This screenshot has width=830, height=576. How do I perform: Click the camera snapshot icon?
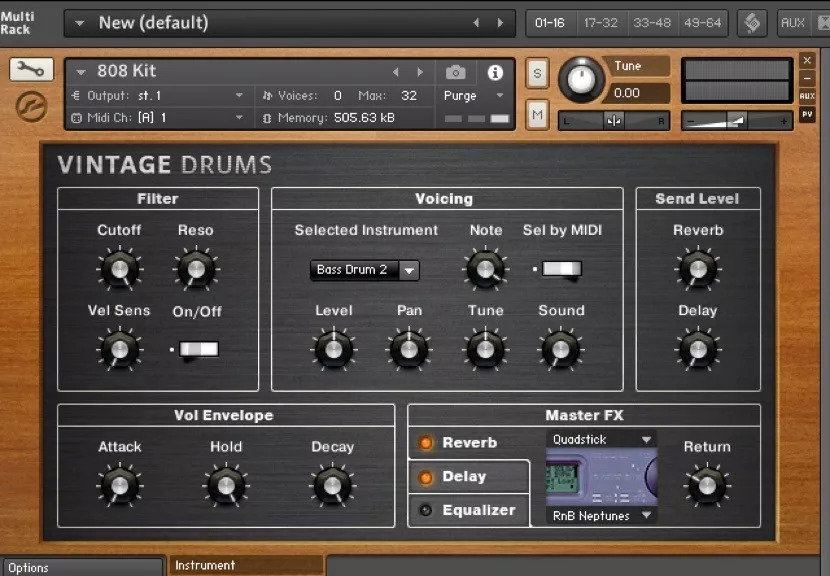pyautogui.click(x=456, y=72)
